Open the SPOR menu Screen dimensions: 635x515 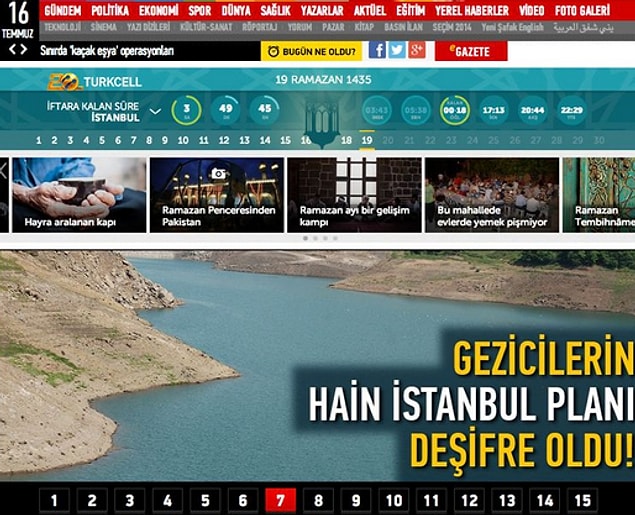pos(200,11)
